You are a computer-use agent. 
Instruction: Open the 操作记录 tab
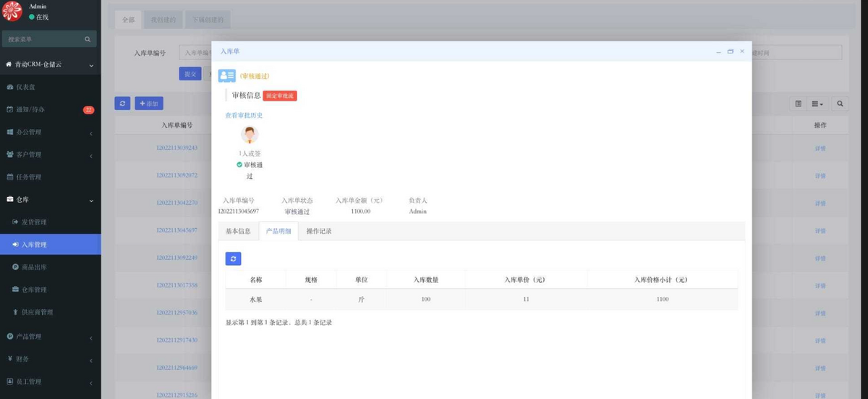click(x=319, y=231)
